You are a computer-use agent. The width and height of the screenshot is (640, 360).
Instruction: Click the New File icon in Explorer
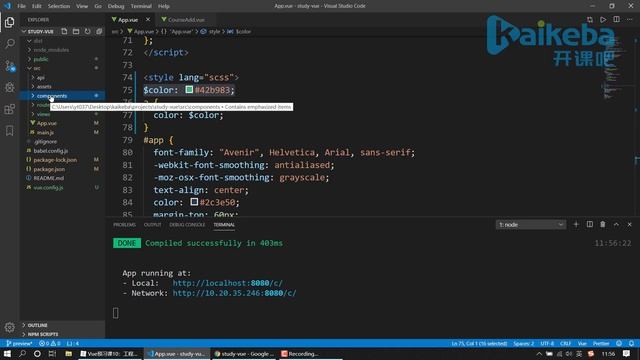64,31
